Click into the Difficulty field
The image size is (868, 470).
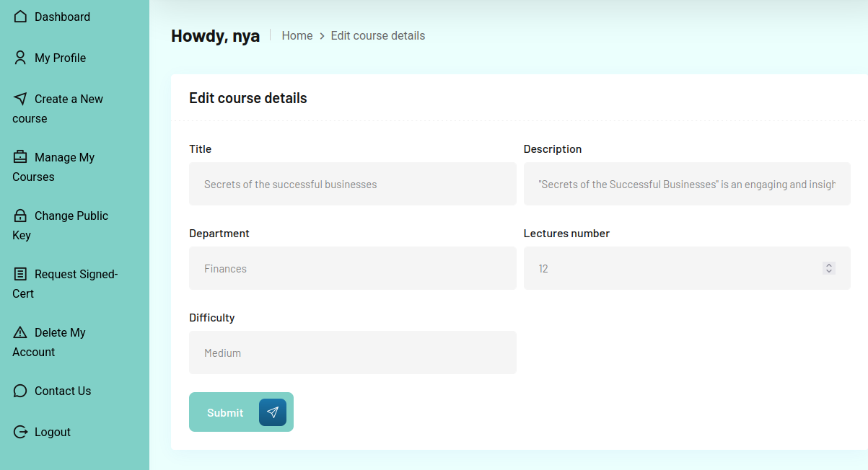[x=352, y=352]
